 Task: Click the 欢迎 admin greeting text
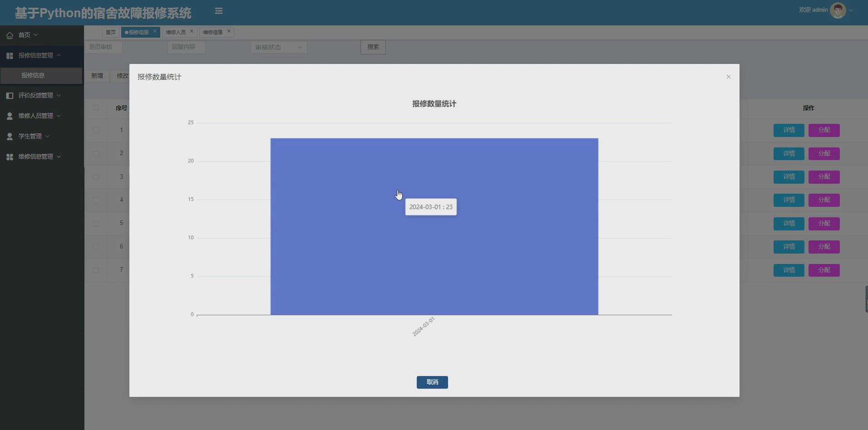click(x=813, y=10)
